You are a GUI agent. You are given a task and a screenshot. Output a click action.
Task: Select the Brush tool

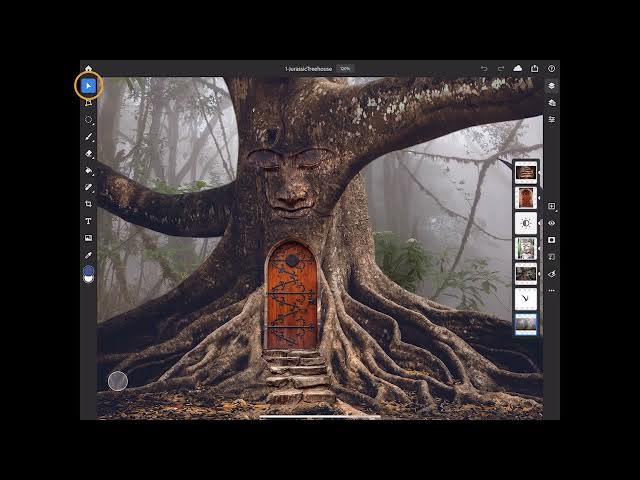click(88, 137)
